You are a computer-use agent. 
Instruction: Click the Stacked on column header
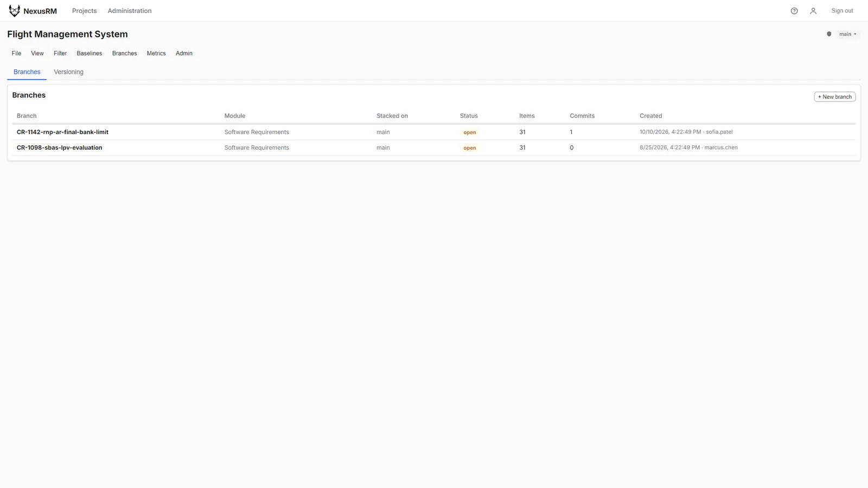tap(392, 116)
